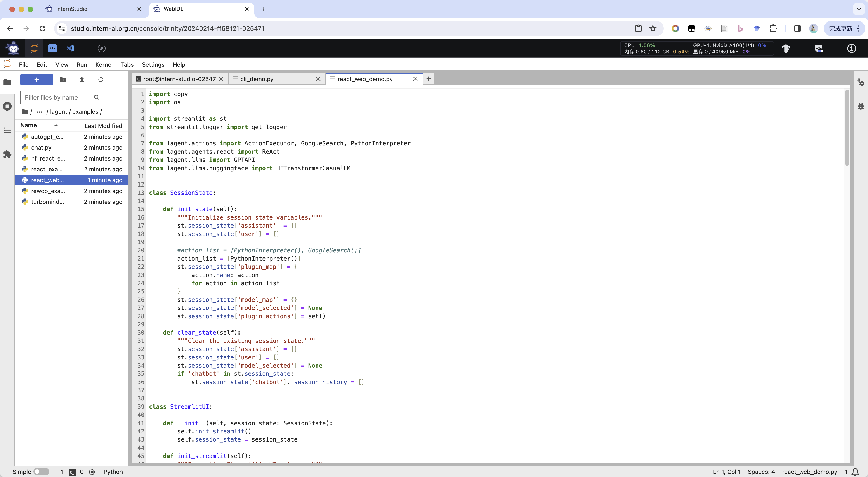Viewport: 868px width, 477px height.
Task: Expand the collapsed path ellipsis breadcrumb
Action: point(39,112)
